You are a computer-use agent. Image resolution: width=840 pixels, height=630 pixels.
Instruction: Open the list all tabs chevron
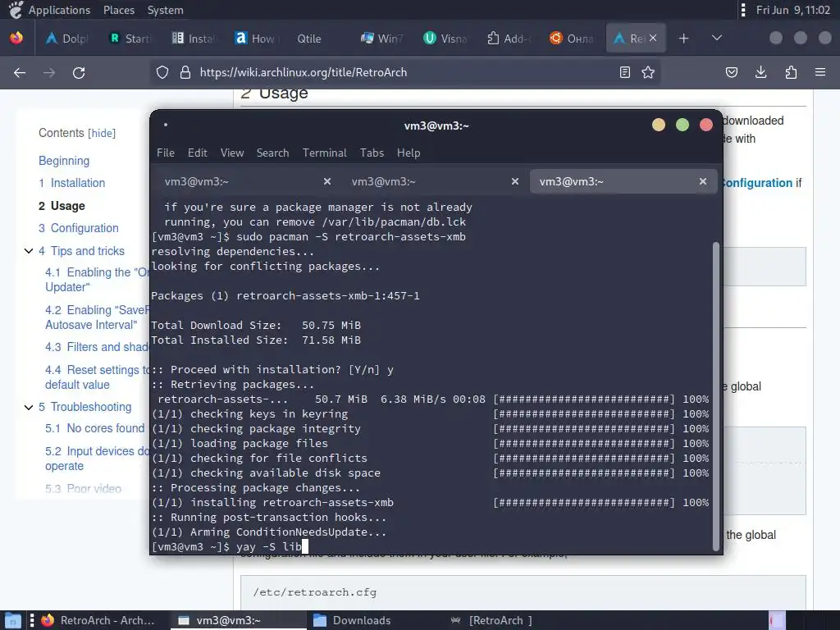tap(717, 38)
